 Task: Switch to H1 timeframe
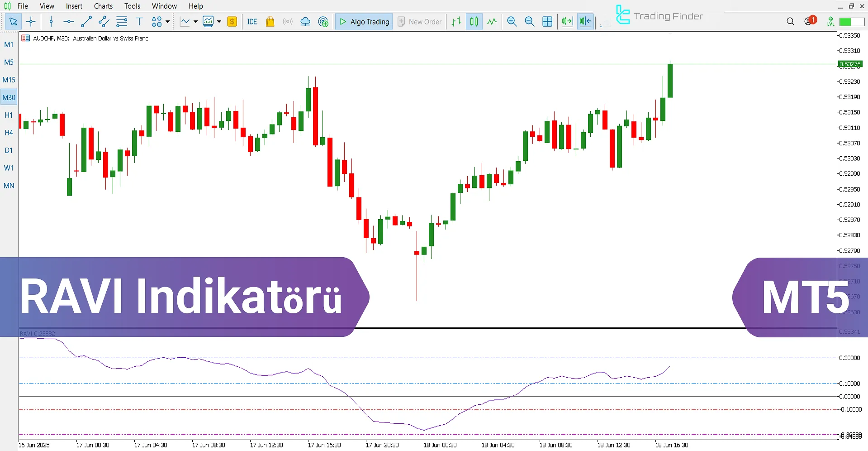click(9, 115)
